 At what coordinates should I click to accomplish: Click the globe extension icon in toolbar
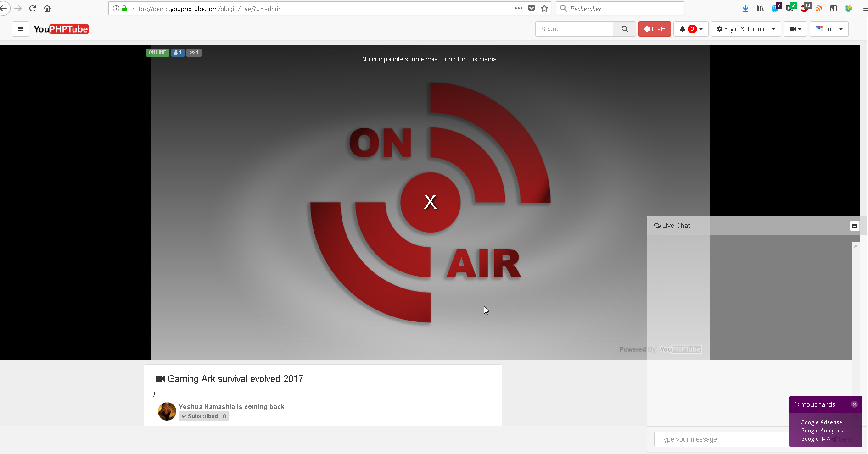pos(848,8)
